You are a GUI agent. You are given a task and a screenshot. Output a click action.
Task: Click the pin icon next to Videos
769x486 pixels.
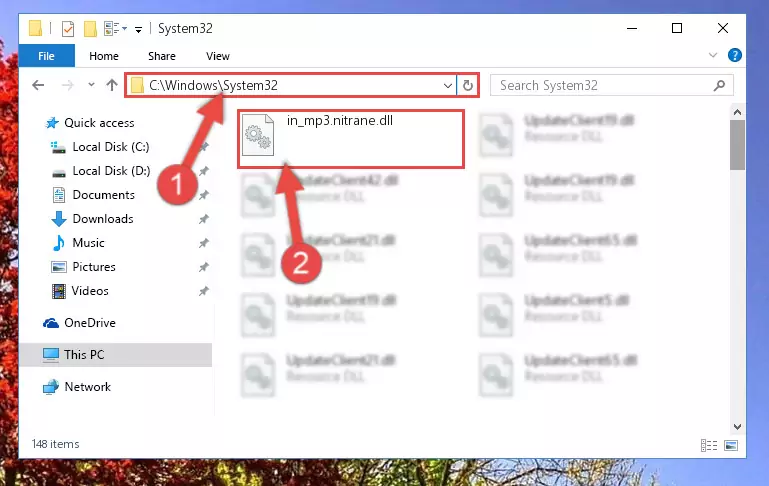pos(204,291)
